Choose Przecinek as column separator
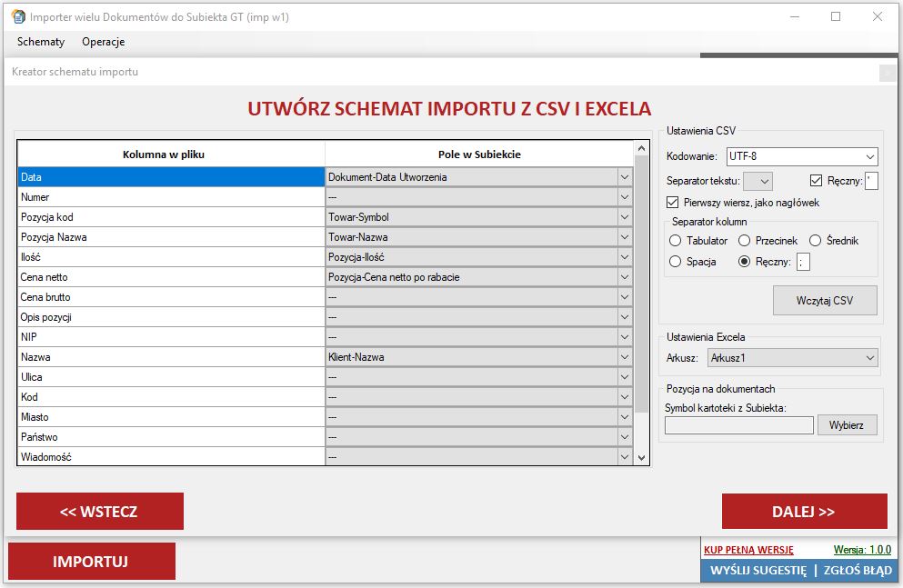The height and width of the screenshot is (588, 903). tap(745, 241)
